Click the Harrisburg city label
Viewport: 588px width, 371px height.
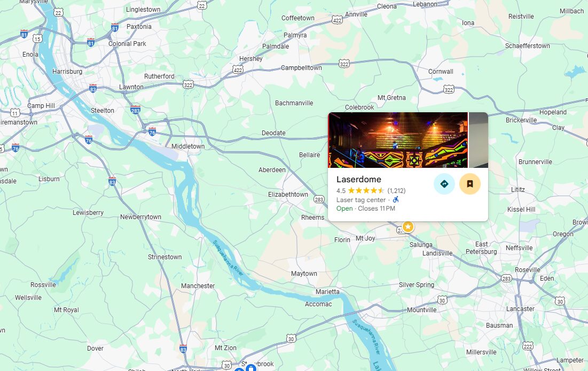coord(67,71)
